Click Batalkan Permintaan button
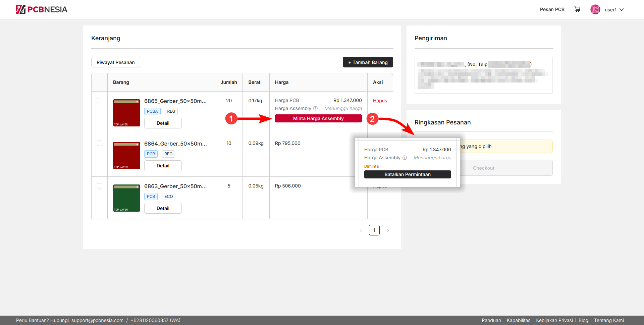This screenshot has width=644, height=325. pyautogui.click(x=408, y=174)
